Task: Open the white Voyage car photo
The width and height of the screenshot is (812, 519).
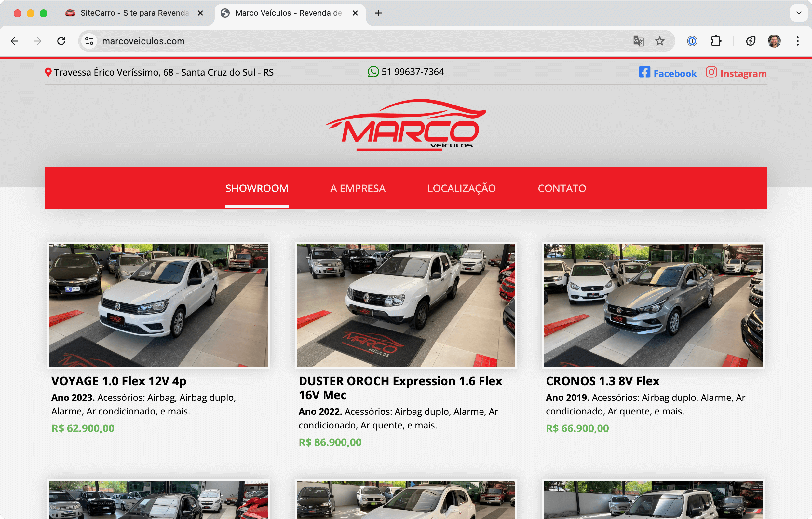Action: (x=158, y=305)
